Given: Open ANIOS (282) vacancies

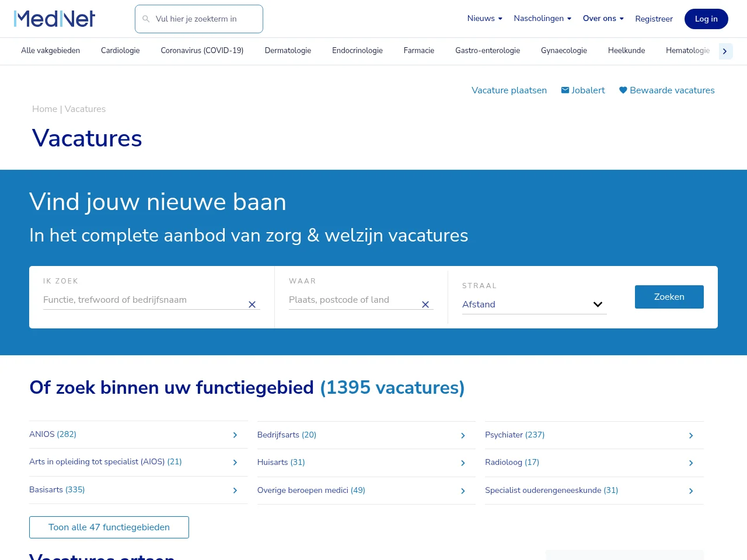Looking at the screenshot, I should 53,434.
